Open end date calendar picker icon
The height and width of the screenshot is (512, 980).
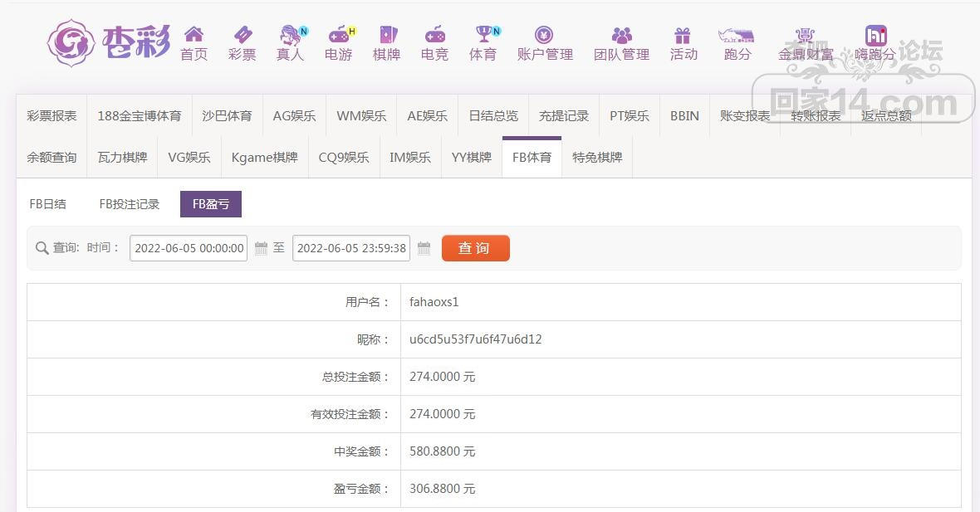pos(424,248)
